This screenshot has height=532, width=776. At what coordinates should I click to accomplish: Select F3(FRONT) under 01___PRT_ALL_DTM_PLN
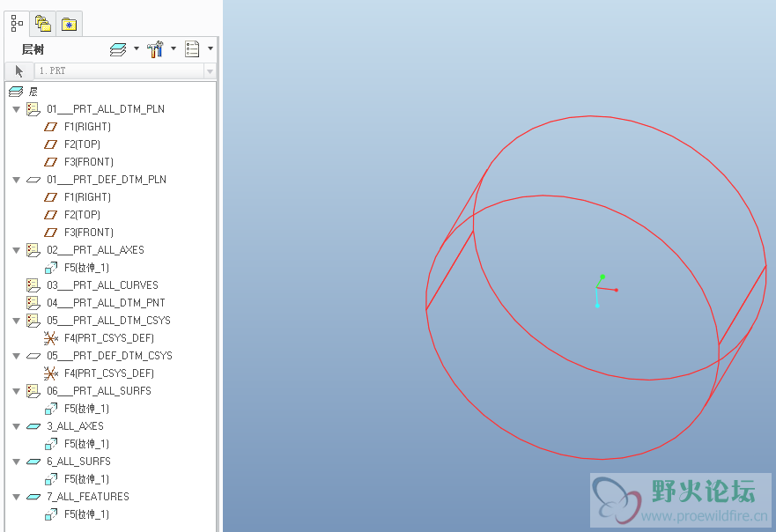point(89,162)
